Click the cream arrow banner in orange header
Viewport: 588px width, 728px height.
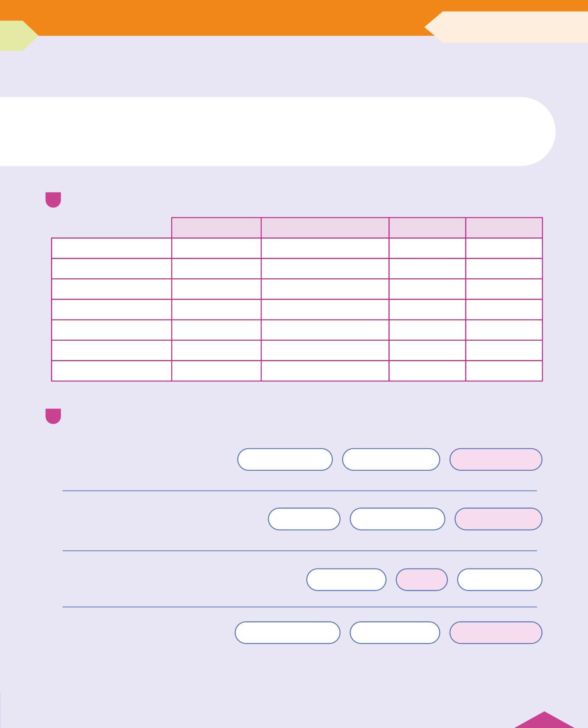point(506,27)
